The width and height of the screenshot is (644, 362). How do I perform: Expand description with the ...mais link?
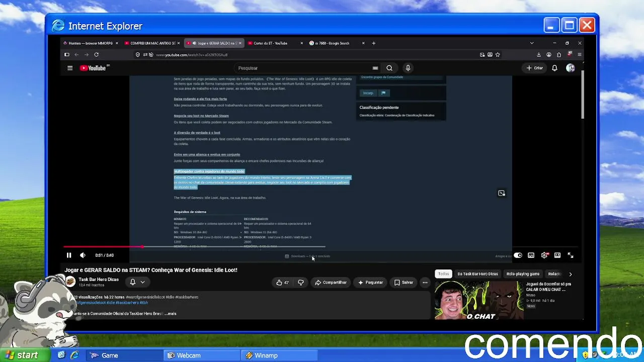pyautogui.click(x=171, y=314)
